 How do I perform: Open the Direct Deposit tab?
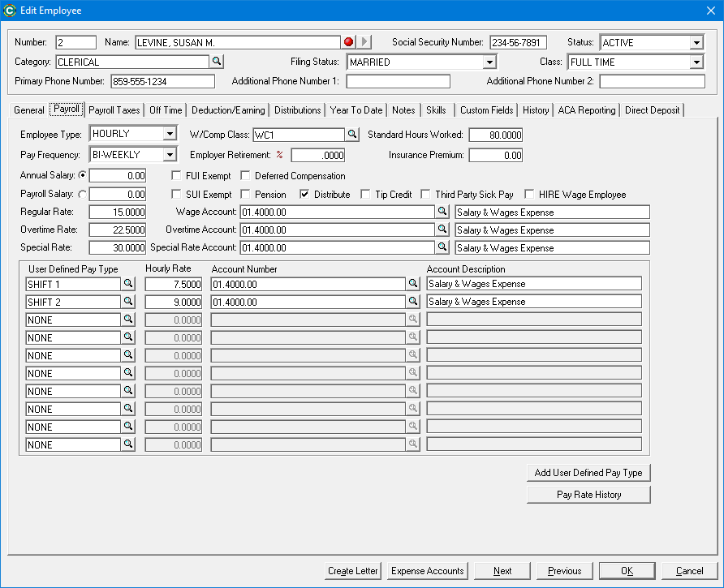click(x=652, y=110)
